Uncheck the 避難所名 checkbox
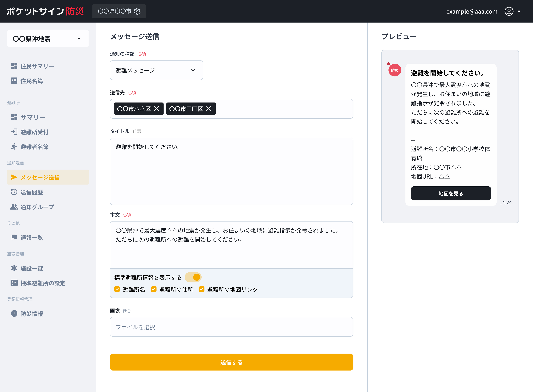The image size is (533, 392). coord(117,289)
